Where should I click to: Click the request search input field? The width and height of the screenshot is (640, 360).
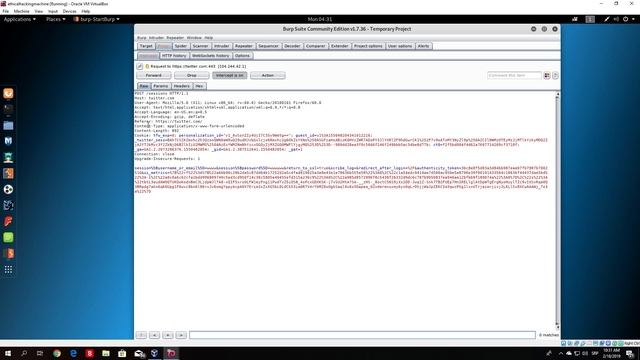pos(362,335)
